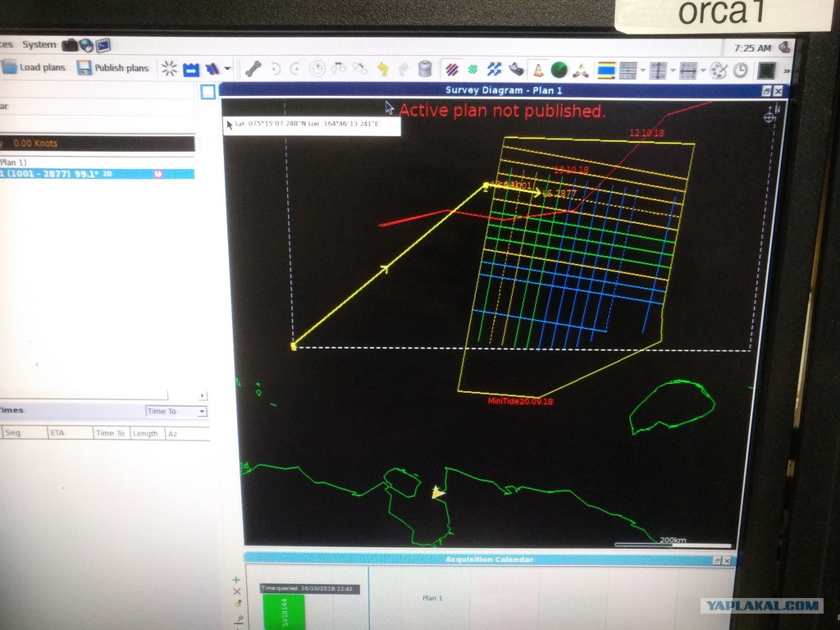This screenshot has height=630, width=840.
Task: Click the 7:25 AM system clock
Action: coord(752,48)
